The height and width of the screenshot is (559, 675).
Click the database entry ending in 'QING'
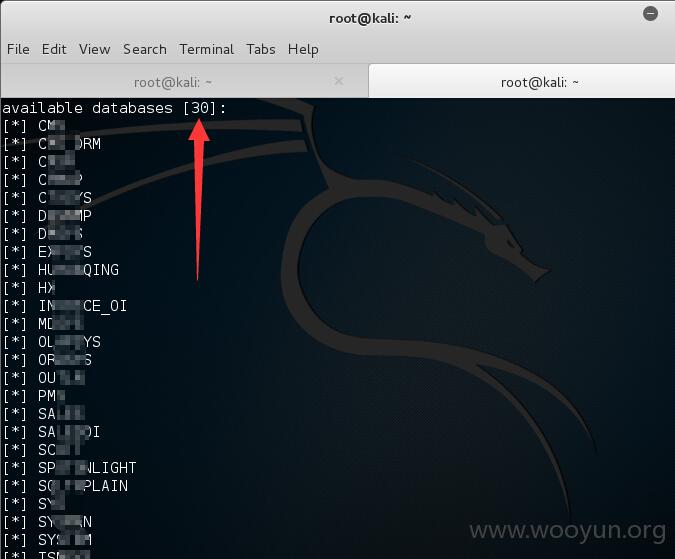(x=61, y=270)
